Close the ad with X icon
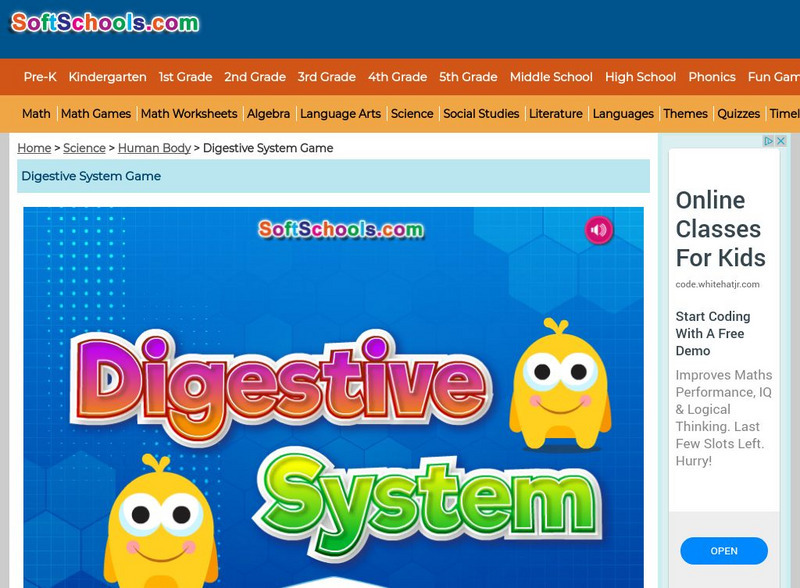 point(781,141)
